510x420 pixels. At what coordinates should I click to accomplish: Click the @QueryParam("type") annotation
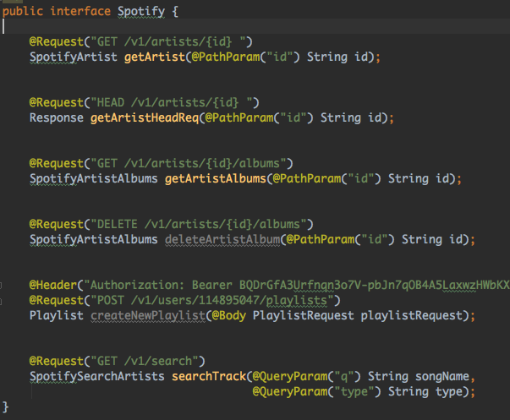coord(317,392)
